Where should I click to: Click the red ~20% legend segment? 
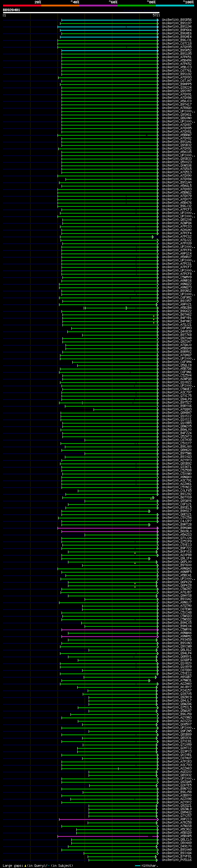tap(22, 6)
